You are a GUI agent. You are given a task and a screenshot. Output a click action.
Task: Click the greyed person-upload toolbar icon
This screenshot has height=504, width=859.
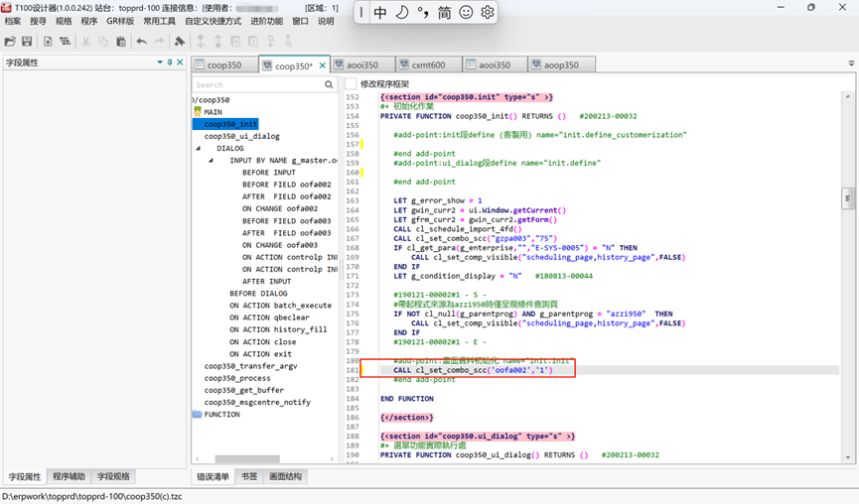[x=271, y=42]
